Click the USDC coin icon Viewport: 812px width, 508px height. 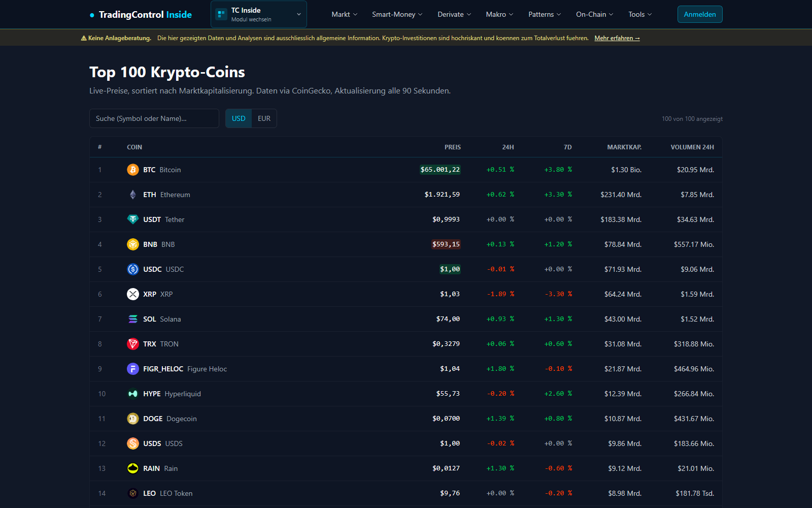pyautogui.click(x=133, y=269)
